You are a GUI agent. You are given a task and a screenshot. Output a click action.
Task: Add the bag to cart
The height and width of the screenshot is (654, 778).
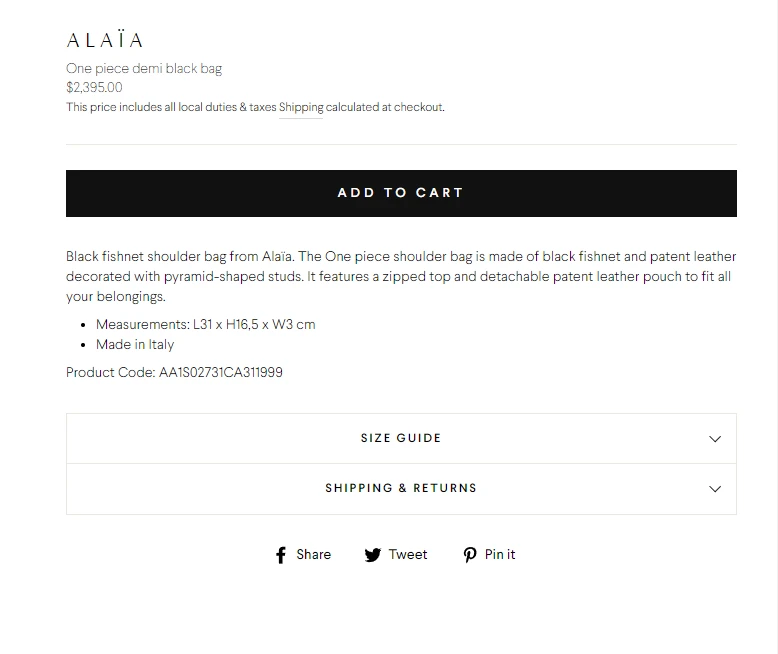tap(401, 193)
